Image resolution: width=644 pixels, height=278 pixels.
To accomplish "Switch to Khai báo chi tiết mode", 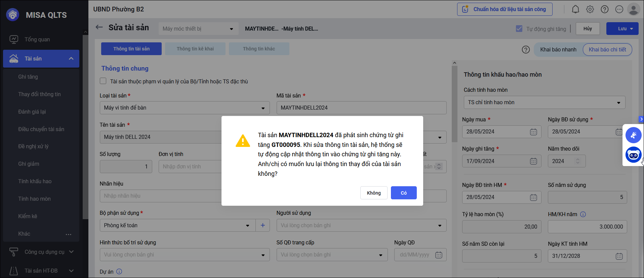I will 607,49.
